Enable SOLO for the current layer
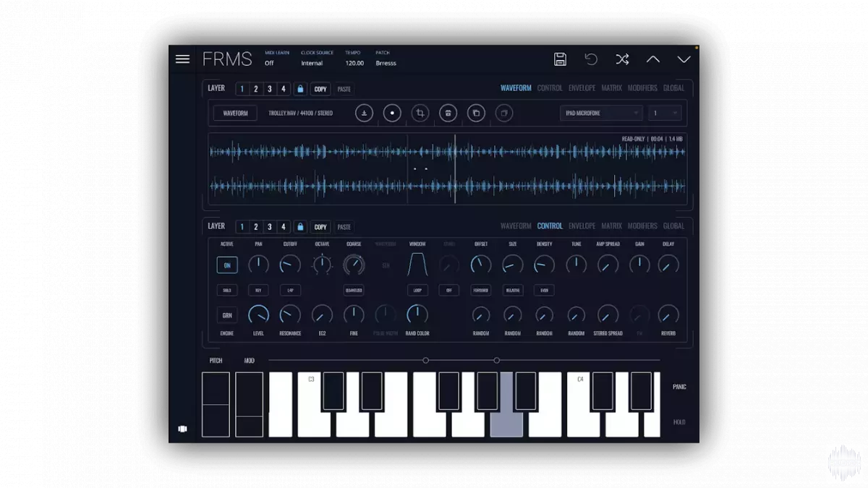868x488 pixels. pyautogui.click(x=226, y=290)
